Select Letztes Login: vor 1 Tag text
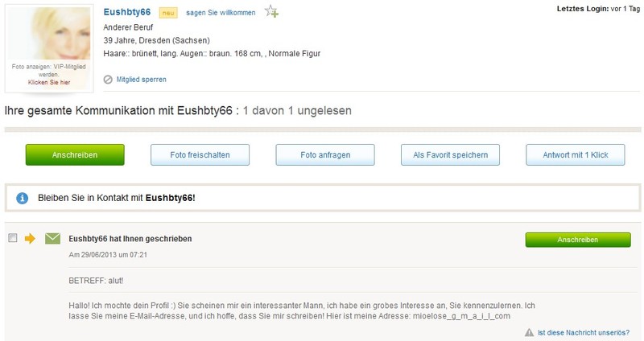The image size is (644, 341). [598, 9]
